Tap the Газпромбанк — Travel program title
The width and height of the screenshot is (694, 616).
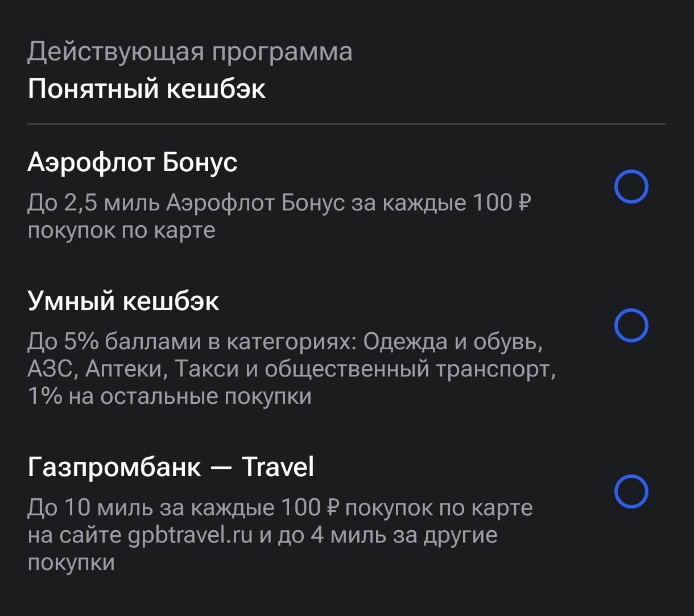[x=171, y=468]
